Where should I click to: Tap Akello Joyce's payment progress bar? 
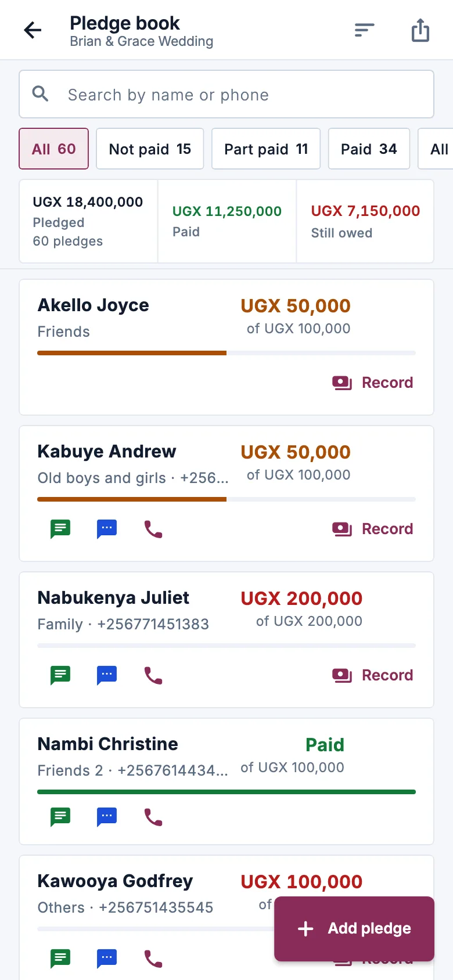pyautogui.click(x=227, y=353)
